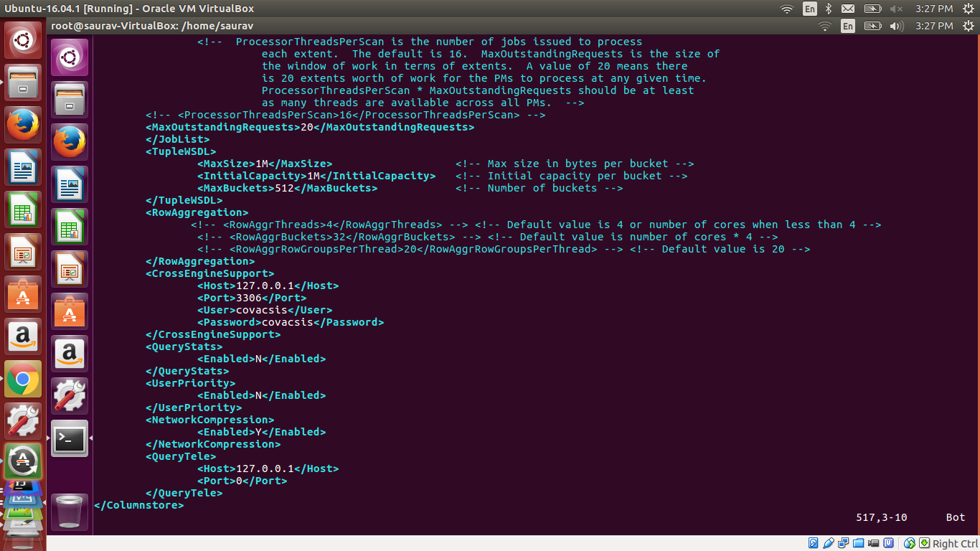Open the guest panel 3:27 PM clock menu

tap(934, 26)
